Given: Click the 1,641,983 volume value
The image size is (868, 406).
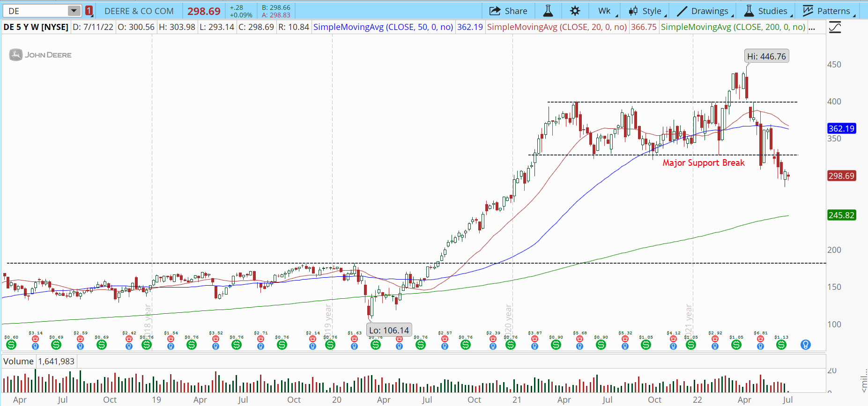Looking at the screenshot, I should pos(56,362).
